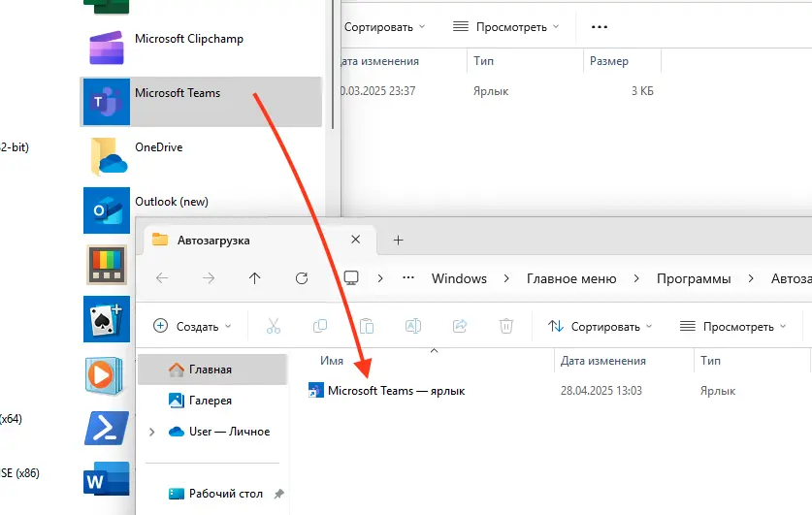Click the Ярлык type cell in back window
The width and height of the screenshot is (812, 515).
pos(491,91)
